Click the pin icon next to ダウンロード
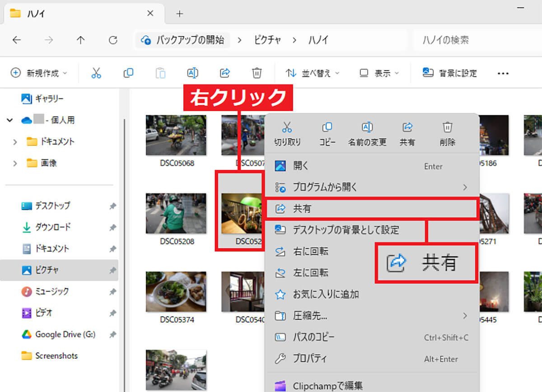The image size is (542, 392). click(112, 228)
